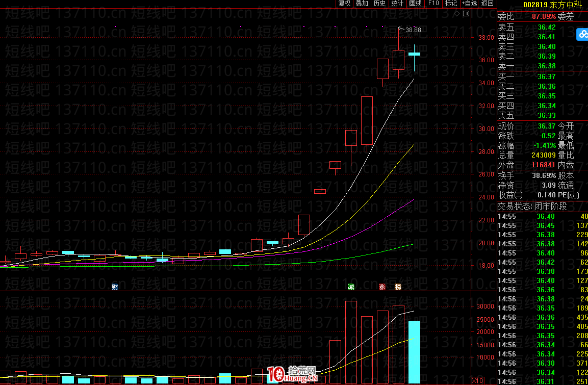
Task: Open the 历史 history view
Action: click(x=379, y=4)
